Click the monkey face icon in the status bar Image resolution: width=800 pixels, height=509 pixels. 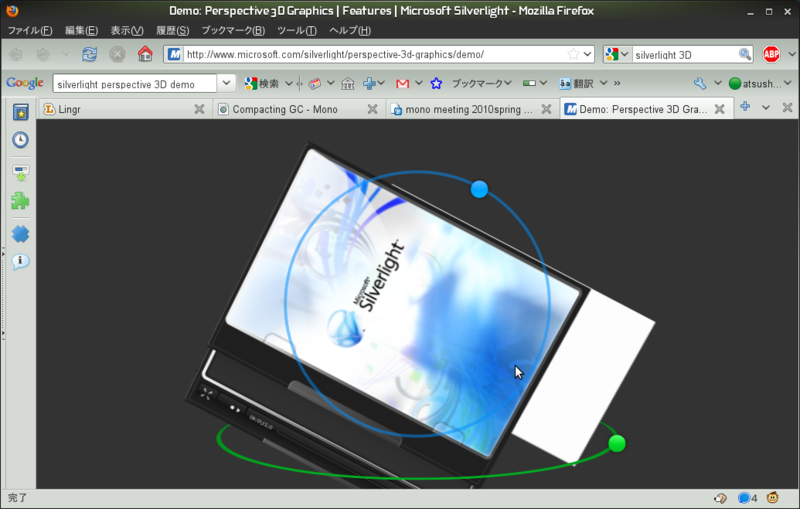(x=773, y=497)
